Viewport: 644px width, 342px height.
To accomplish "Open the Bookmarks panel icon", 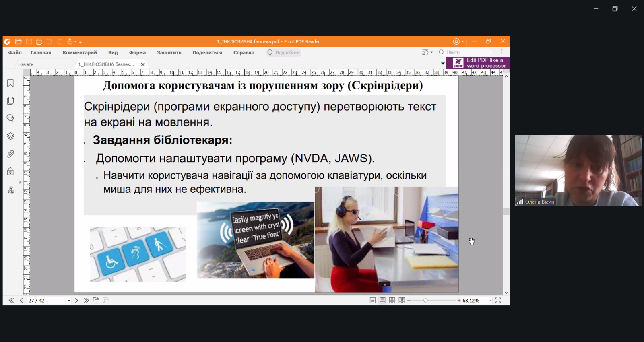I will pos(10,83).
